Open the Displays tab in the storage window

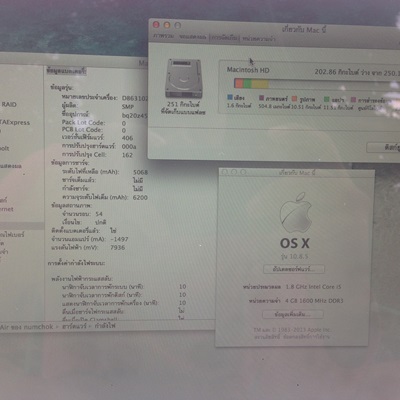193,37
